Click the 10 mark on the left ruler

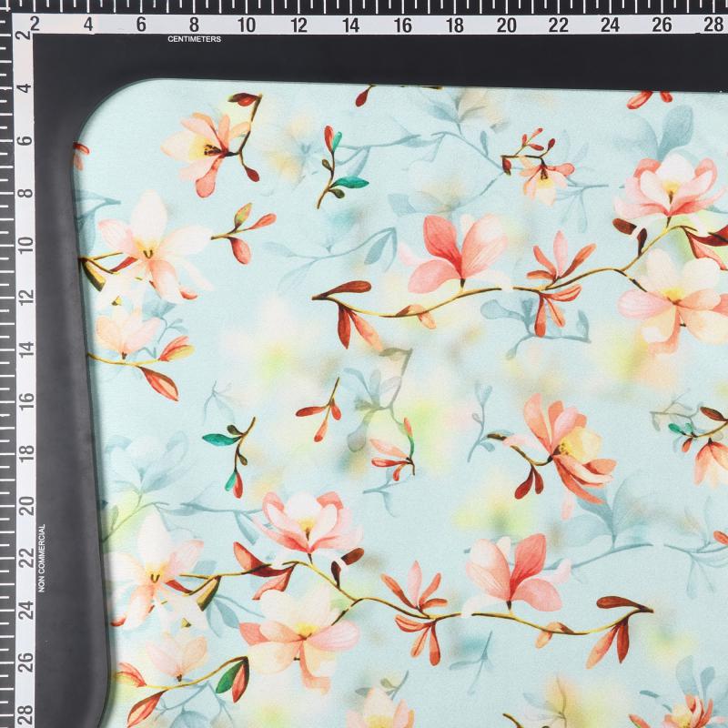coord(25,244)
